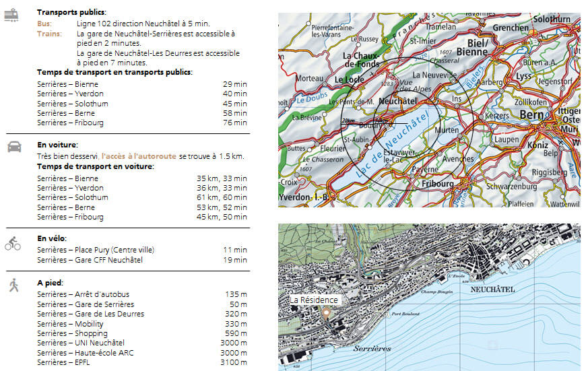
Task: Click NEUCHÂTEL label on the local map
Action: tap(492, 290)
